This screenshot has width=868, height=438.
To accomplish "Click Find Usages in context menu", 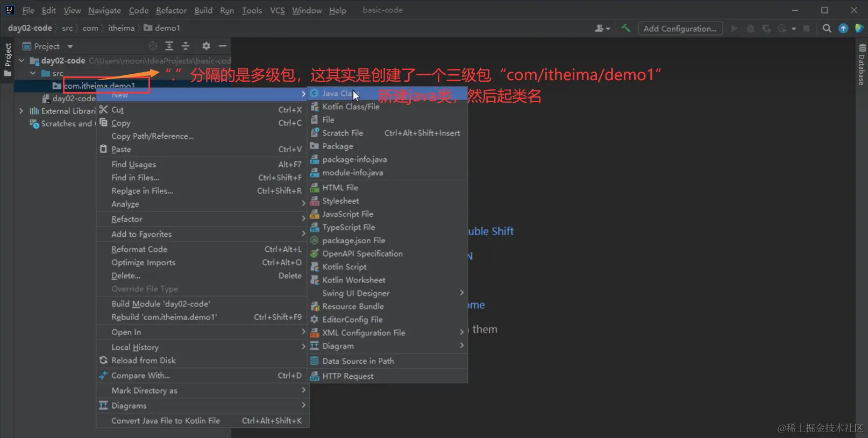I will [203, 165].
